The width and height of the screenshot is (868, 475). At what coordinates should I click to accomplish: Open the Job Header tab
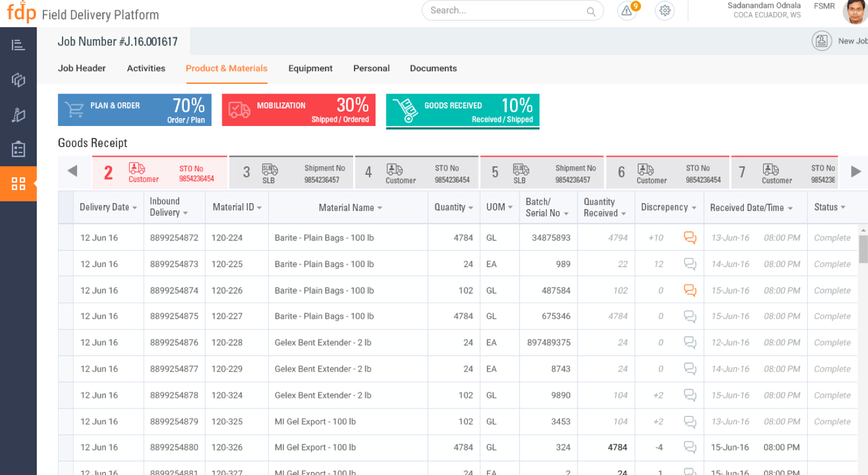click(x=82, y=68)
